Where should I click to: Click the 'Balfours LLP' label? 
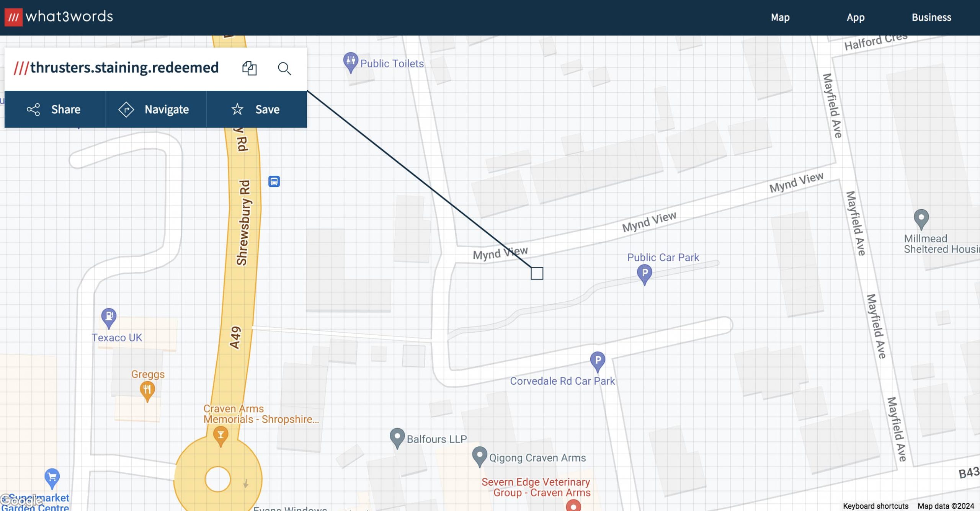tap(437, 439)
